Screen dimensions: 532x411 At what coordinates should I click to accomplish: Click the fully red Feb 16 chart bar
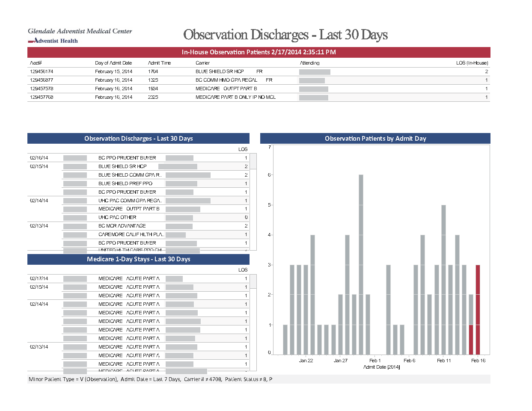click(478, 310)
